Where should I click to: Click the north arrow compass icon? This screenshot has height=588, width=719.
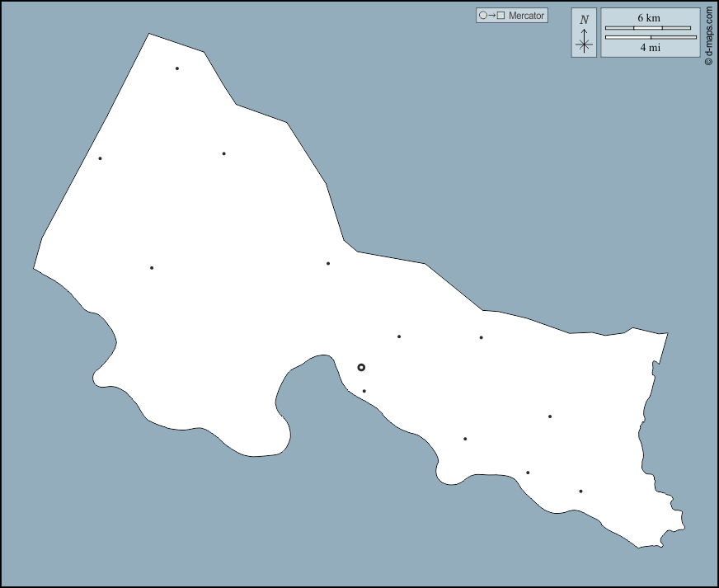584,33
